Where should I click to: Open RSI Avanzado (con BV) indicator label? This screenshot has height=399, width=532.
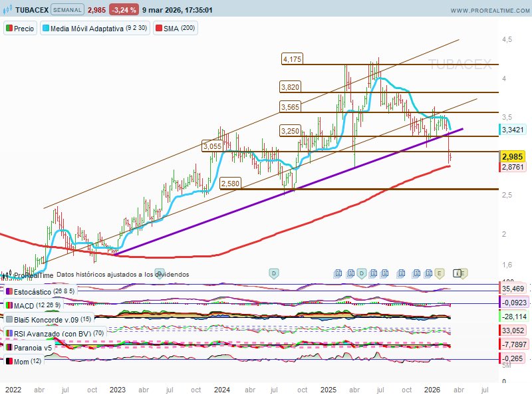click(55, 334)
